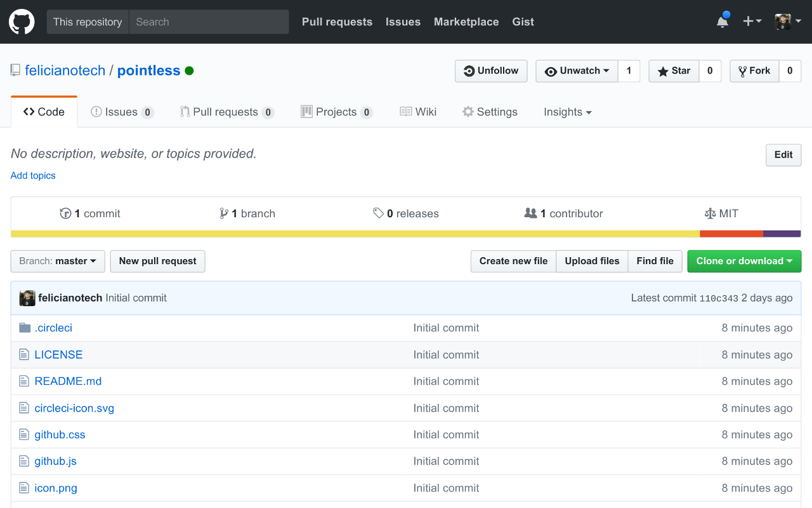This screenshot has height=508, width=812.
Task: Open Pull requests in top navigation
Action: tap(337, 22)
